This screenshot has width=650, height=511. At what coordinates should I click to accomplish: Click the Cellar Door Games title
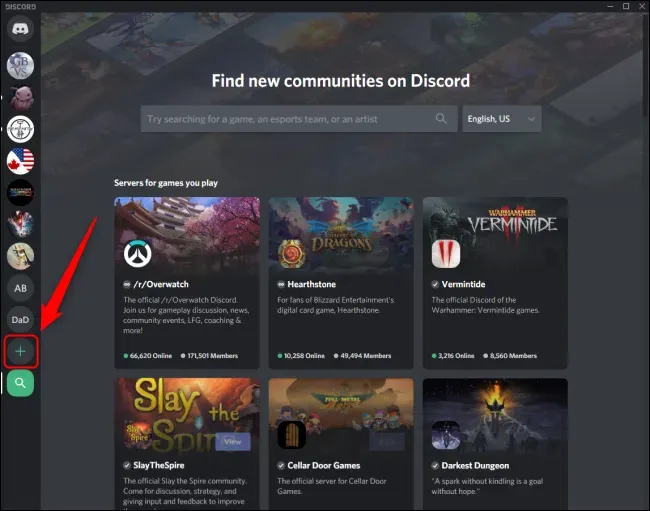pos(324,465)
